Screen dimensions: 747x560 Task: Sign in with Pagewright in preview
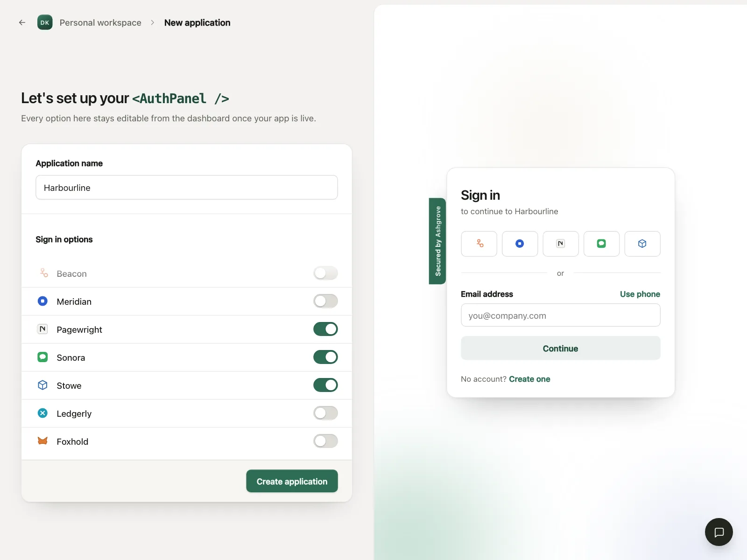[561, 244]
